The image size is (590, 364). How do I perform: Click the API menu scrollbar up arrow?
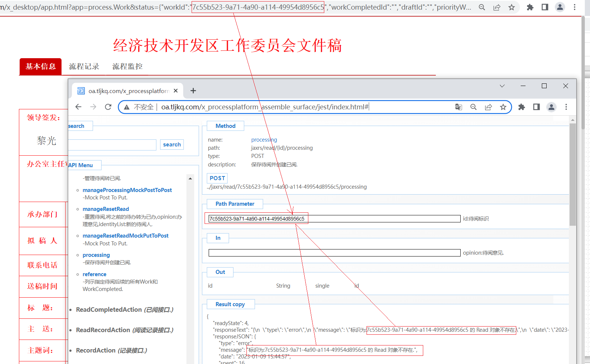[x=190, y=179]
